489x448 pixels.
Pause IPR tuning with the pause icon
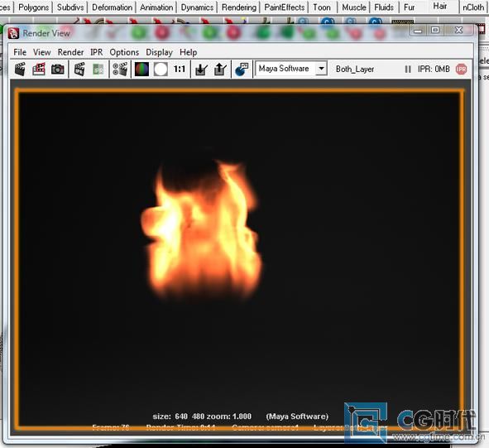(408, 69)
